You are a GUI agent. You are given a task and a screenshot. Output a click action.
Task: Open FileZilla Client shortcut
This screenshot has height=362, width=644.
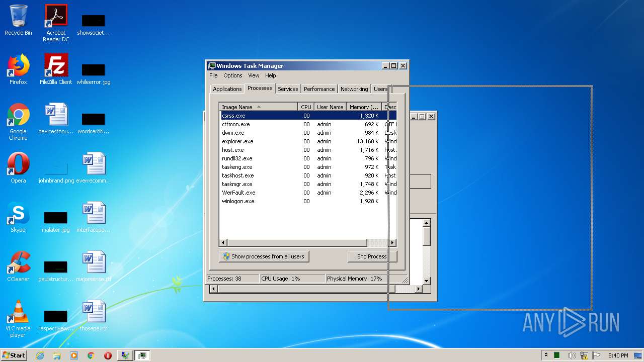point(56,69)
